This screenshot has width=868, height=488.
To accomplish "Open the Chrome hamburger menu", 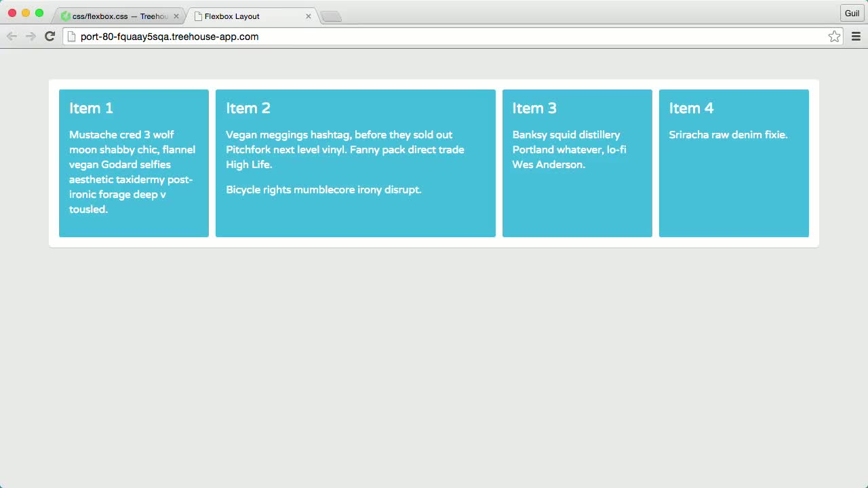I will coord(856,37).
